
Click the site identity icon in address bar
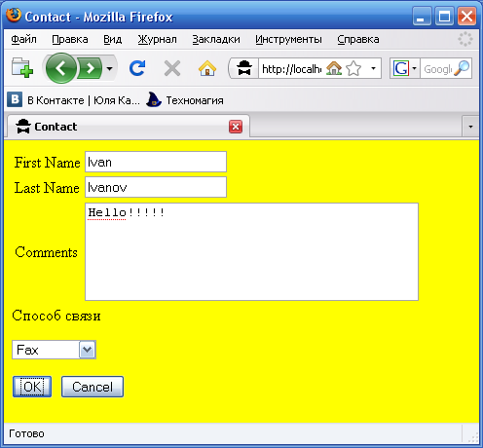coord(244,68)
